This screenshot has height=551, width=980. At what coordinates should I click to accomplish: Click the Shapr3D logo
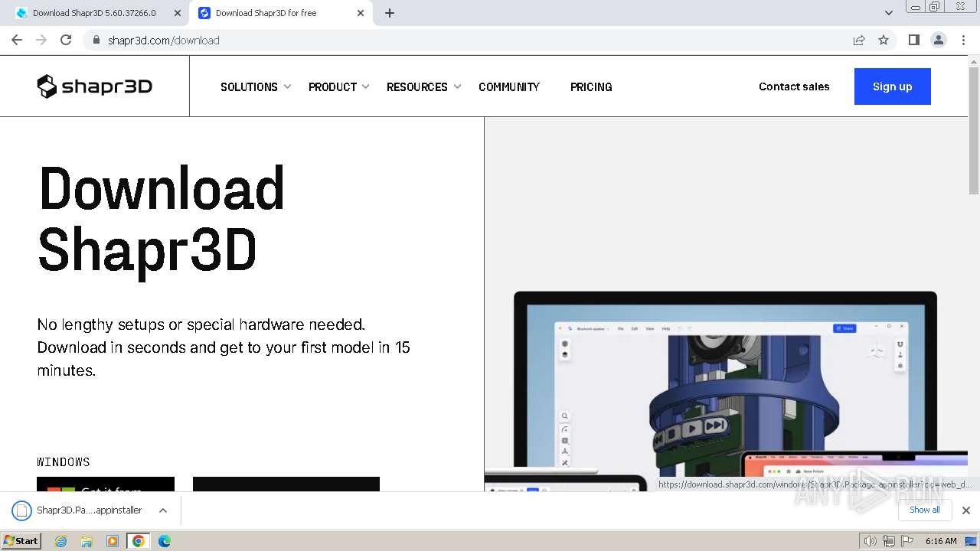[95, 86]
